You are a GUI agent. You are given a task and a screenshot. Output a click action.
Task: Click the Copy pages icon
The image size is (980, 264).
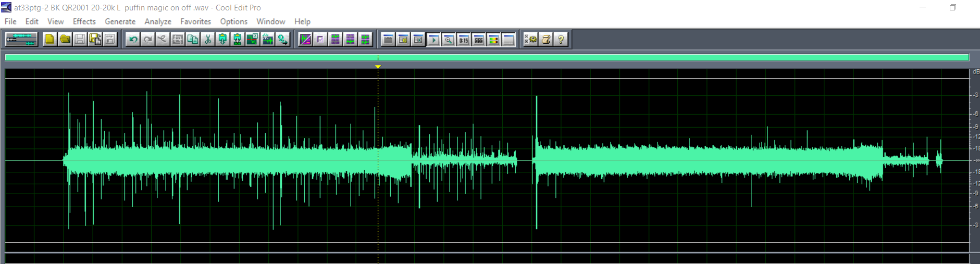pyautogui.click(x=193, y=40)
